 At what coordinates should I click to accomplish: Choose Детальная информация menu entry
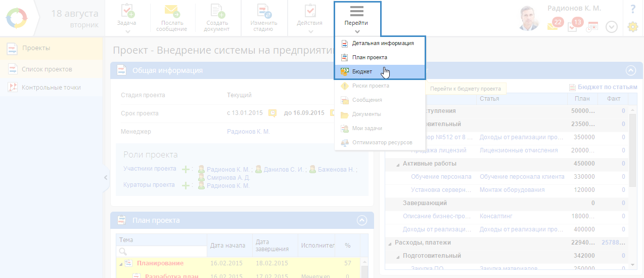pyautogui.click(x=383, y=44)
